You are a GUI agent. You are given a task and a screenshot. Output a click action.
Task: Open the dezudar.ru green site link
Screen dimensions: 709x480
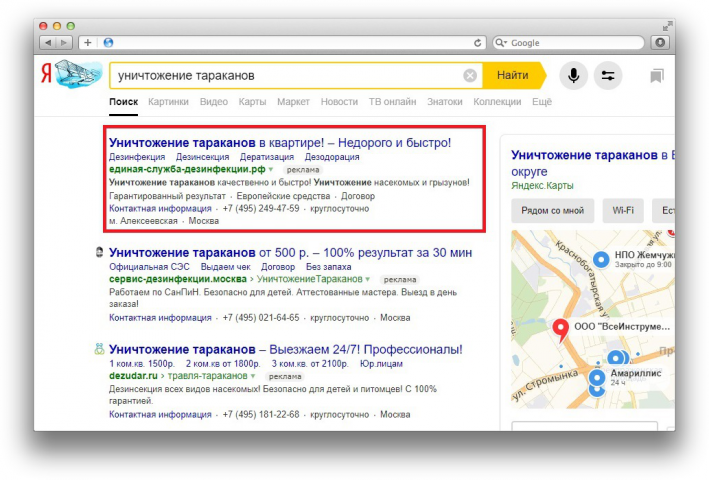coord(133,376)
